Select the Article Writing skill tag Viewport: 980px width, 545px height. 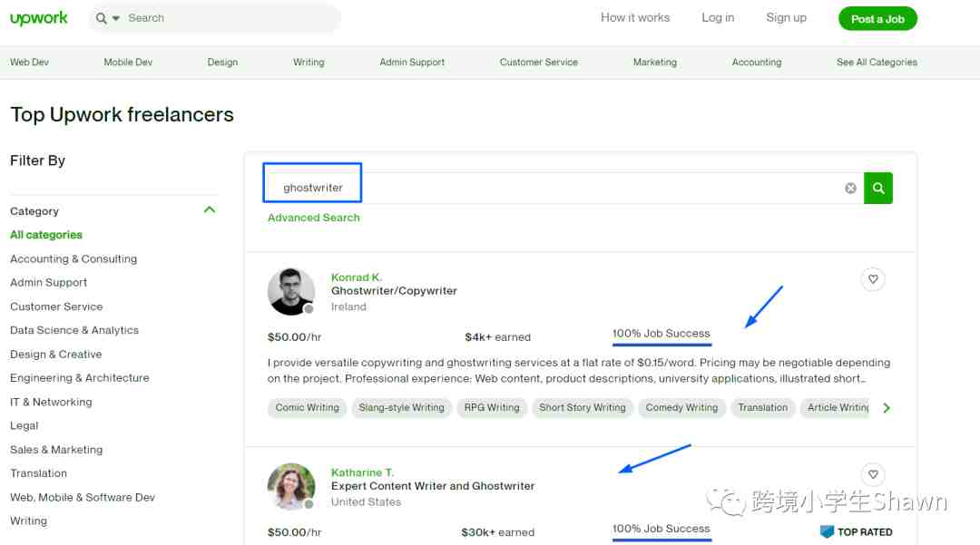click(835, 408)
